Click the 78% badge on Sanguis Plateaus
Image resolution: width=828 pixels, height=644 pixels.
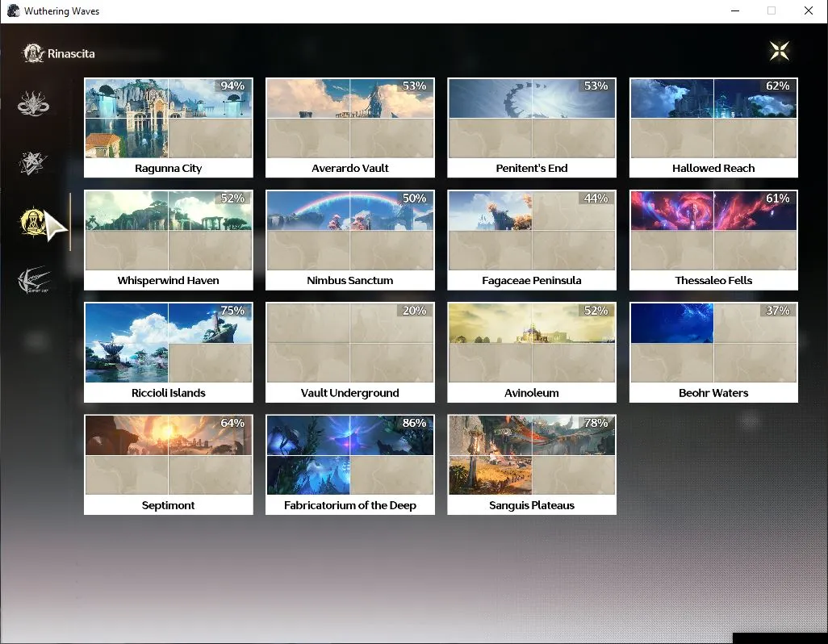[x=596, y=424]
